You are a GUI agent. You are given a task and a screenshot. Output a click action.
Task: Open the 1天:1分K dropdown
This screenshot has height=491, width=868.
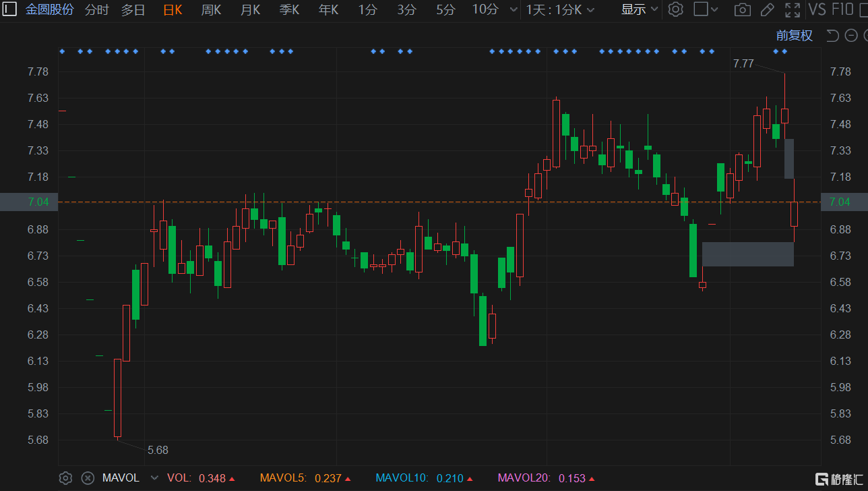[561, 10]
